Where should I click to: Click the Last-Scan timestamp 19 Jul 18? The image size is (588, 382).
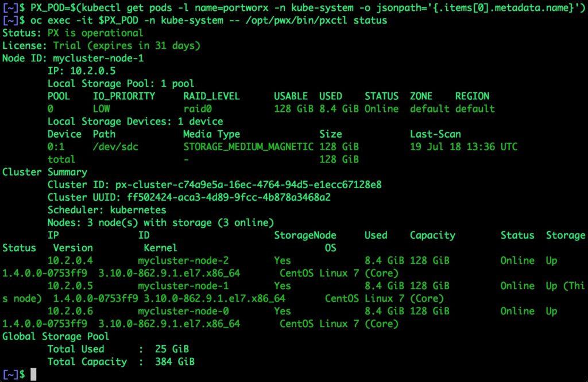(463, 147)
